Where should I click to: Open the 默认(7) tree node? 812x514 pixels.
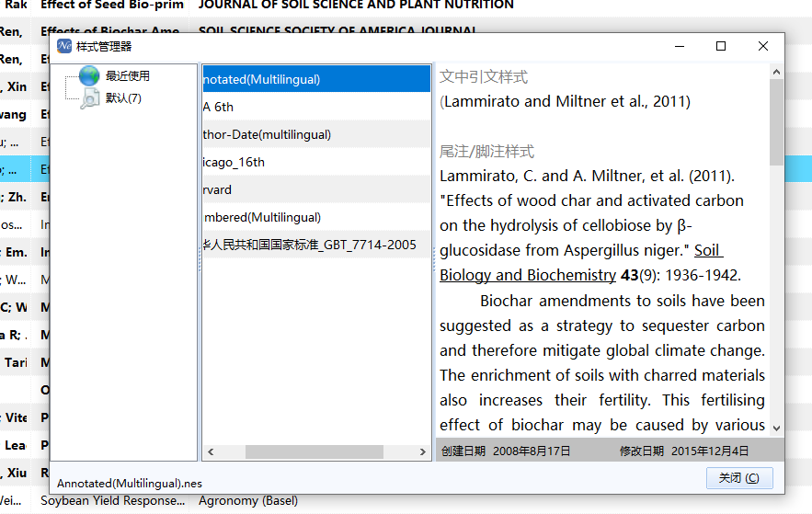[x=123, y=98]
